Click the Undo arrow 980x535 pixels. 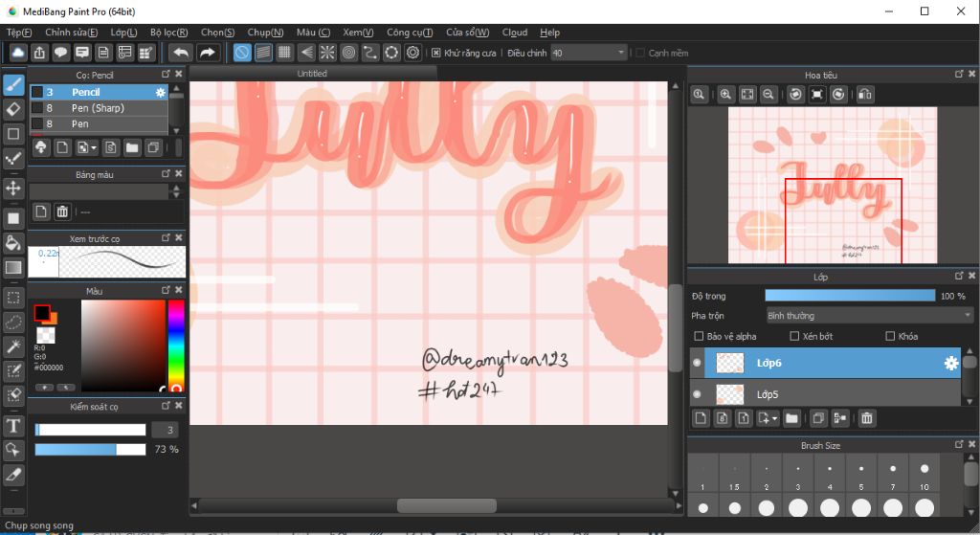click(181, 54)
